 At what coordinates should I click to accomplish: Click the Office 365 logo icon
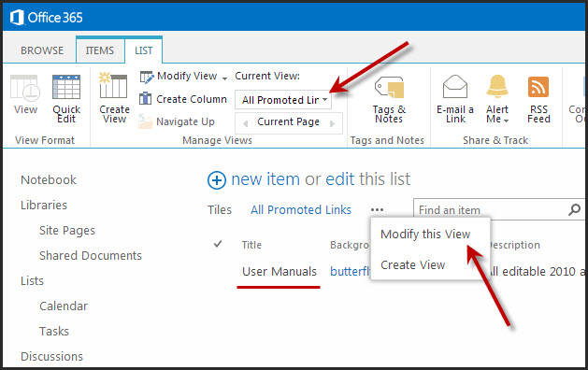[17, 17]
